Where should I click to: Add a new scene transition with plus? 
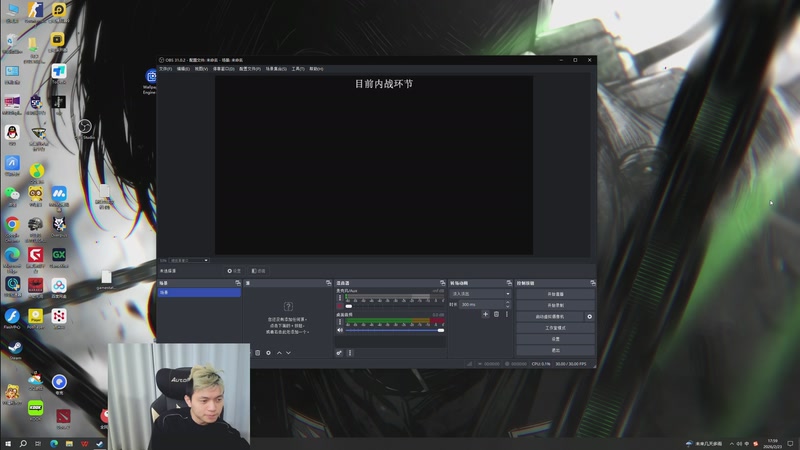pyautogui.click(x=485, y=314)
